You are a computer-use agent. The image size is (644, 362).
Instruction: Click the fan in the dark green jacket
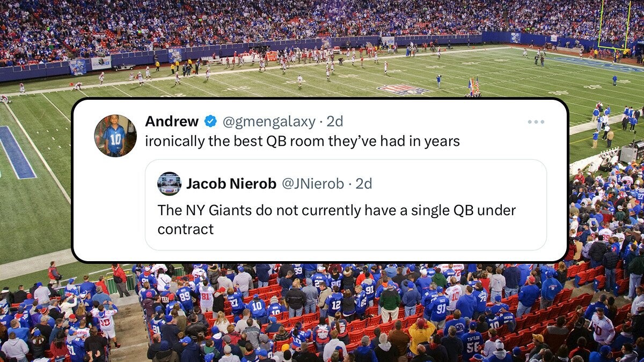[389, 299]
